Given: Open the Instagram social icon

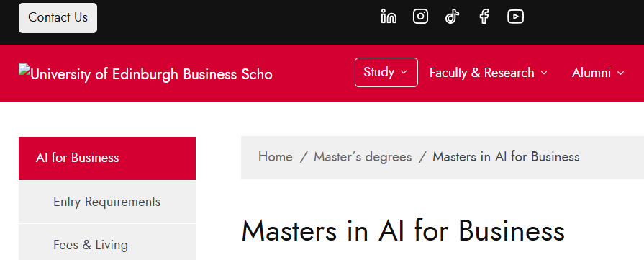Looking at the screenshot, I should click(x=420, y=17).
